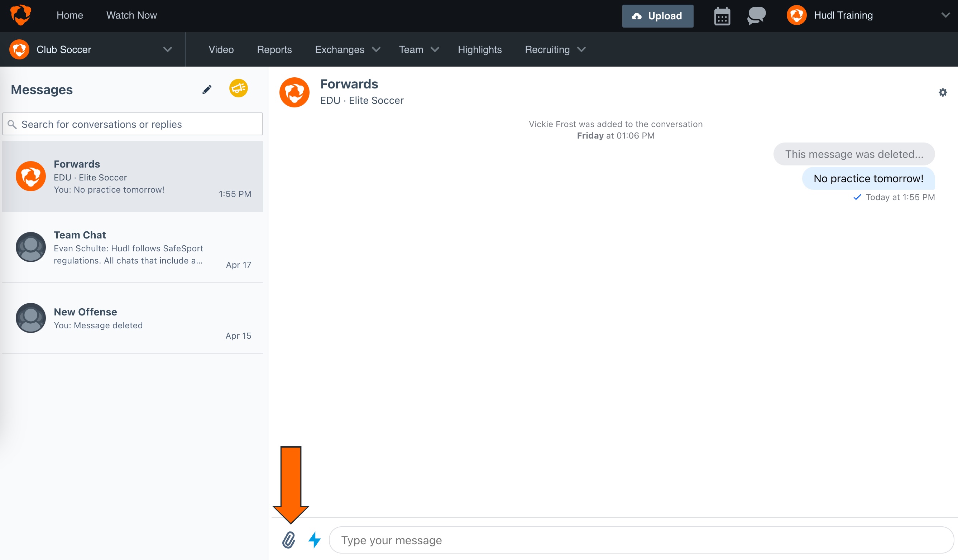Click the Forwards conversation title
This screenshot has height=560, width=958.
coord(349,84)
